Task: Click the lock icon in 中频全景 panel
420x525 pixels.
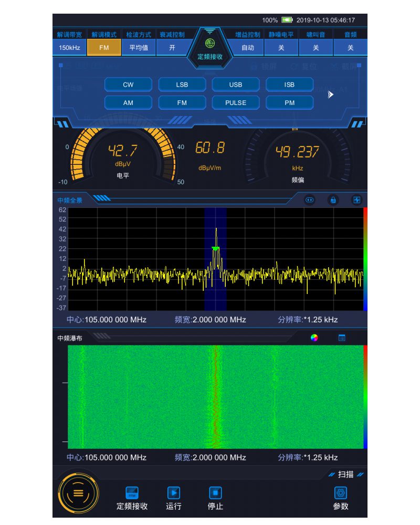Action: click(333, 200)
